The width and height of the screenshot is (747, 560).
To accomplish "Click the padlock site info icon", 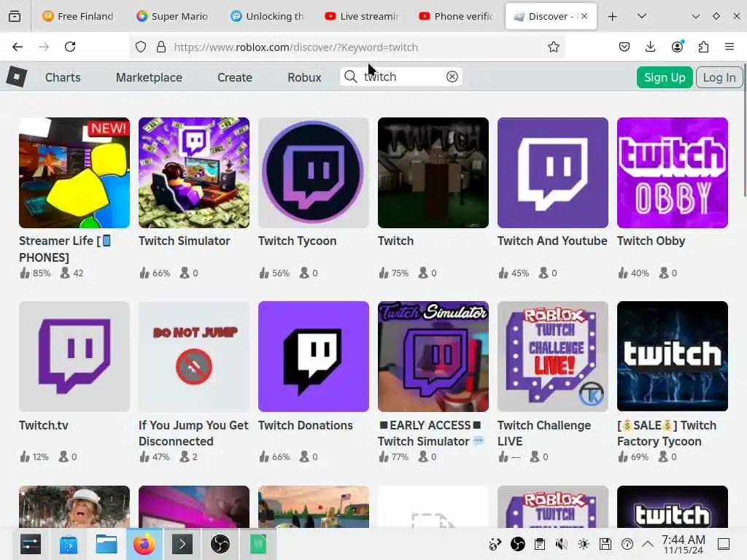I will point(161,47).
